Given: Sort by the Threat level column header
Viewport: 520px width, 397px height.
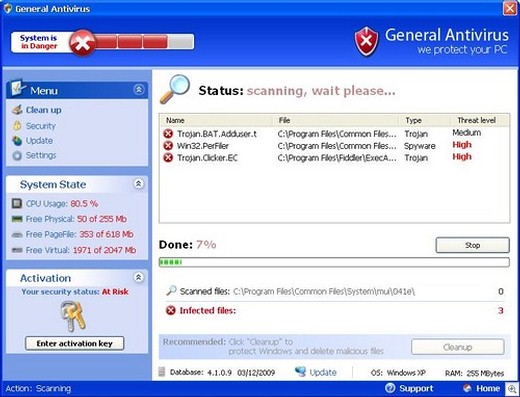Looking at the screenshot, I should pyautogui.click(x=480, y=120).
